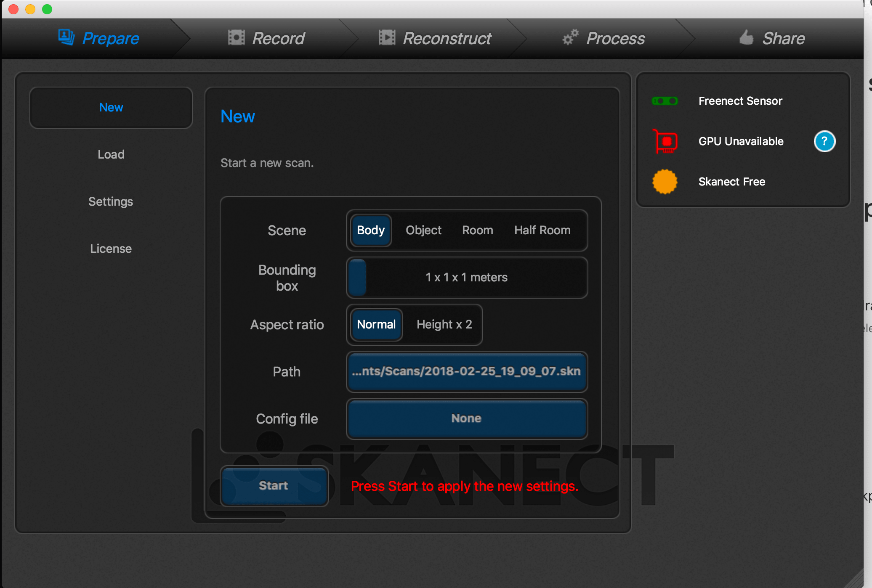Open Settings in the sidebar
The height and width of the screenshot is (588, 872).
[111, 202]
